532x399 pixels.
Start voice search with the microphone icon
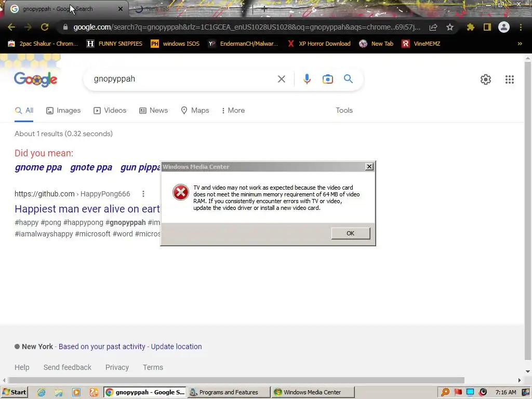point(307,79)
